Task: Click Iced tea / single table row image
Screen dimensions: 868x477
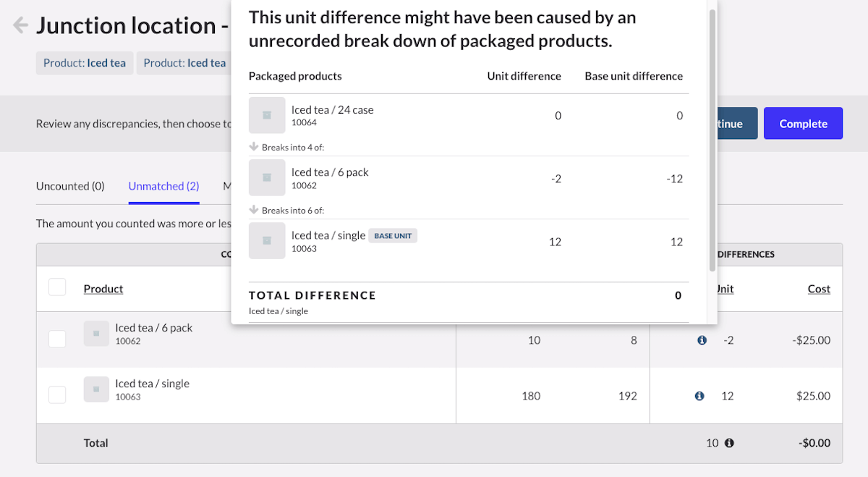Action: (96, 389)
